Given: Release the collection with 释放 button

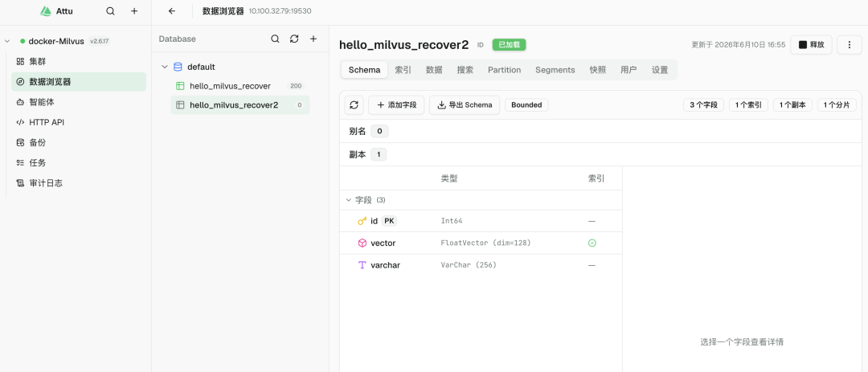Looking at the screenshot, I should [811, 45].
